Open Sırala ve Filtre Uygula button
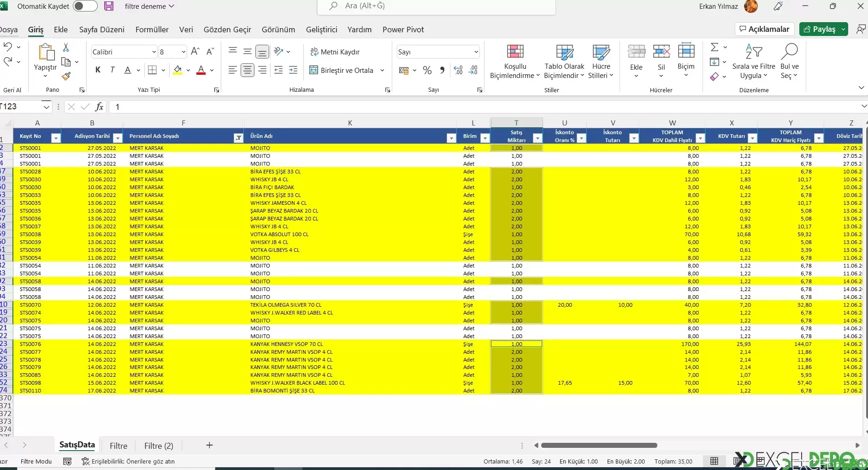 click(754, 62)
